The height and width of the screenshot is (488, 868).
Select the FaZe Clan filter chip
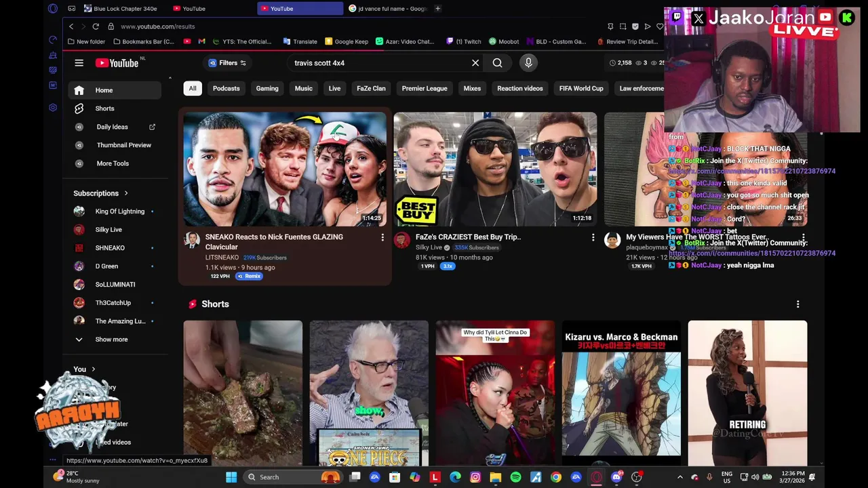tap(371, 88)
